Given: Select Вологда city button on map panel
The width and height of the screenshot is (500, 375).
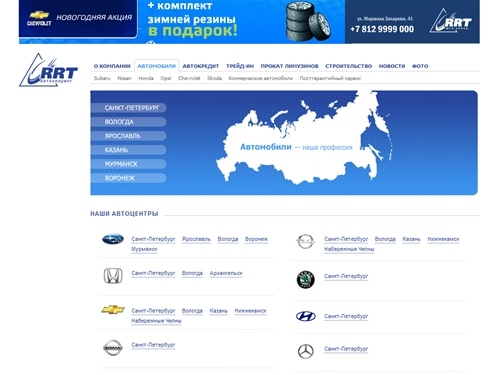Looking at the screenshot, I should coord(128,122).
